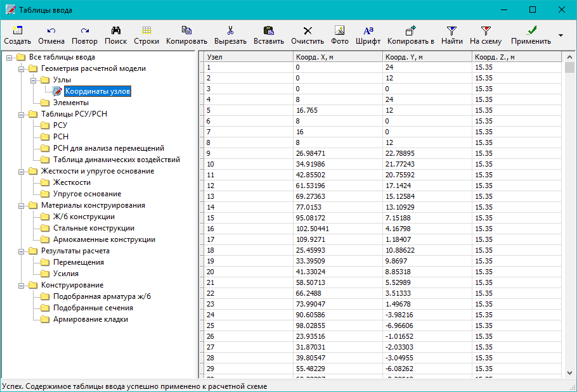Screen dimensions: 577x392
Task: Click the vertical scrollbar down arrow
Action: tap(569, 372)
